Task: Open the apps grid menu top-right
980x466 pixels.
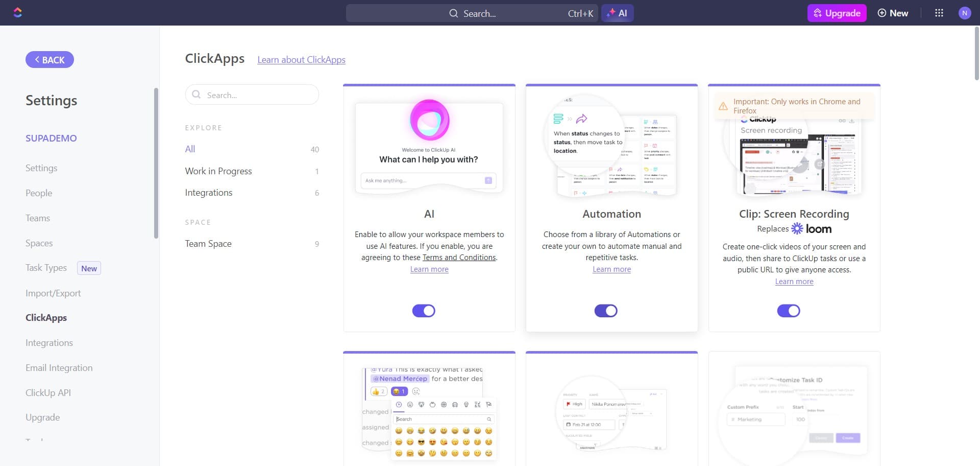Action: point(939,13)
